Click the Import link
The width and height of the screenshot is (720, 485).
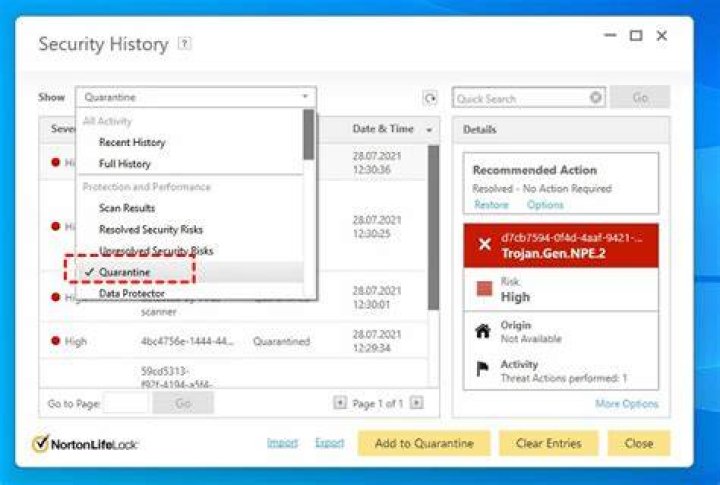(282, 443)
